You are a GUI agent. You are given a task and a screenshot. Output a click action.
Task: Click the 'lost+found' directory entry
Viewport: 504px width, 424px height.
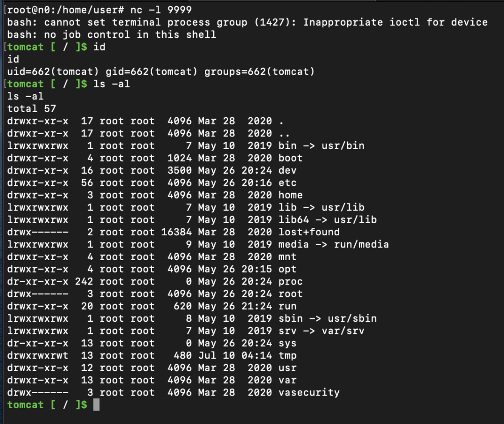click(x=309, y=232)
